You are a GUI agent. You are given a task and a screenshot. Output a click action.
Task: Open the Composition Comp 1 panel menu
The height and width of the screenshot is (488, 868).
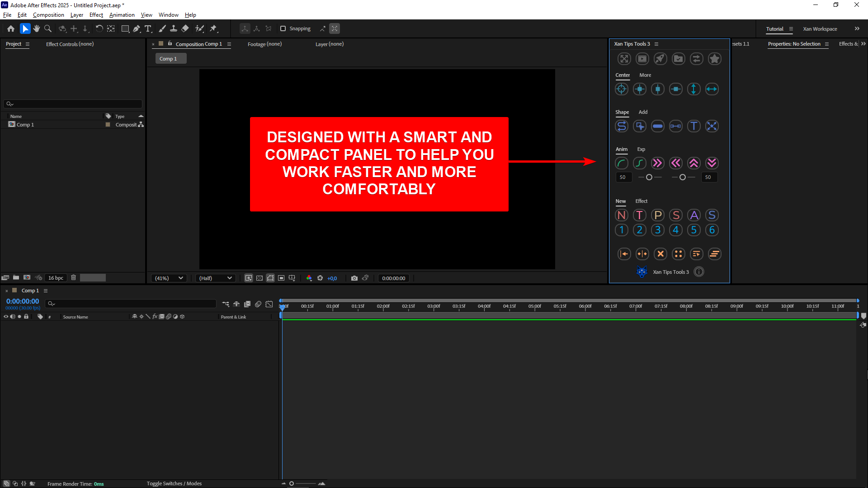click(229, 44)
